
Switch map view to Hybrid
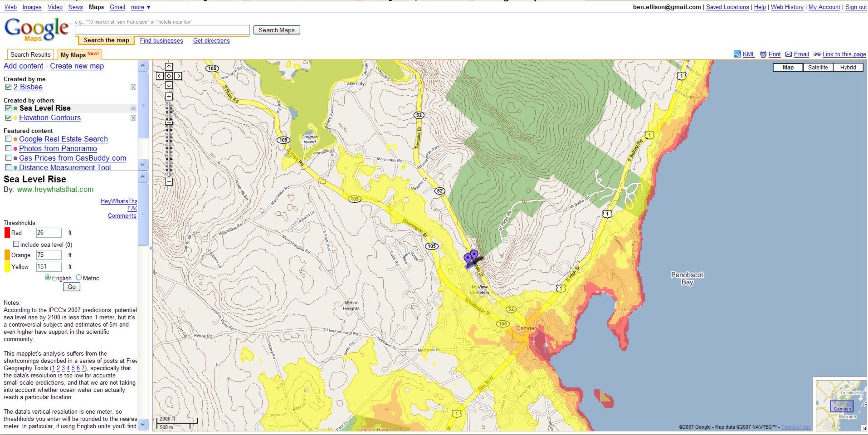coord(848,68)
